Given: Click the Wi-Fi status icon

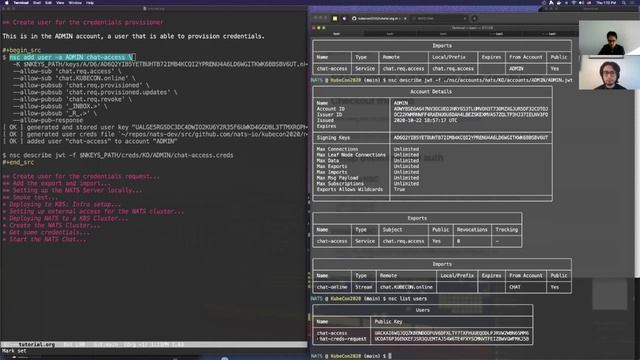Looking at the screenshot, I should [573, 2].
